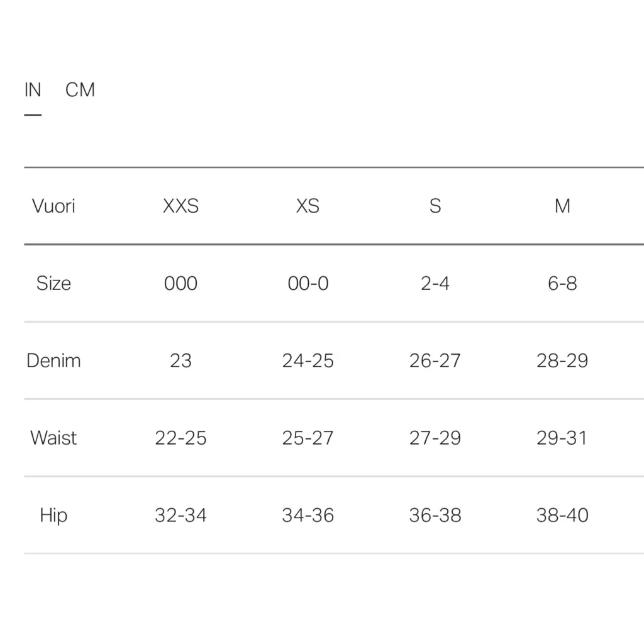644x644 pixels.
Task: Click the 24-25 denim cell
Action: pos(308,361)
